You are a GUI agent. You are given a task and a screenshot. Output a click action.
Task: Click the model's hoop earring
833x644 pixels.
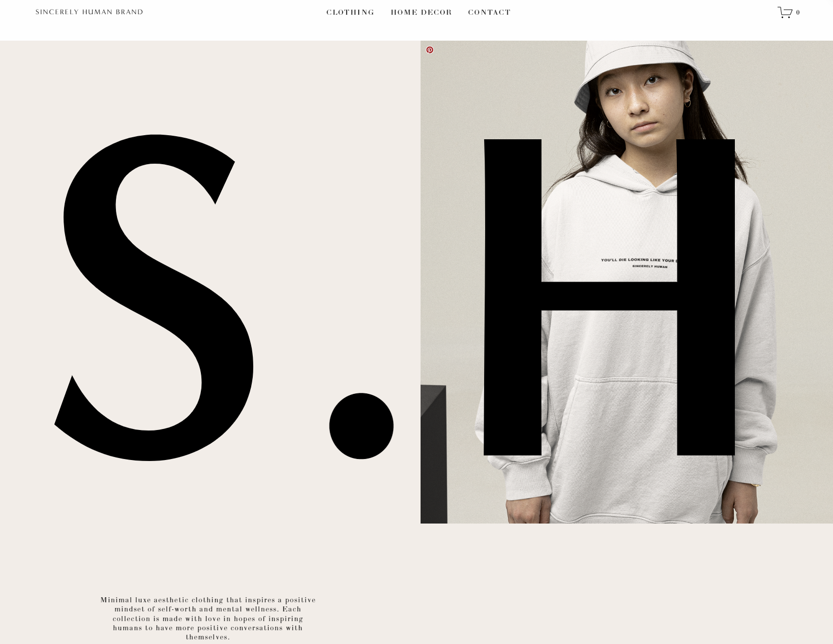click(x=688, y=103)
